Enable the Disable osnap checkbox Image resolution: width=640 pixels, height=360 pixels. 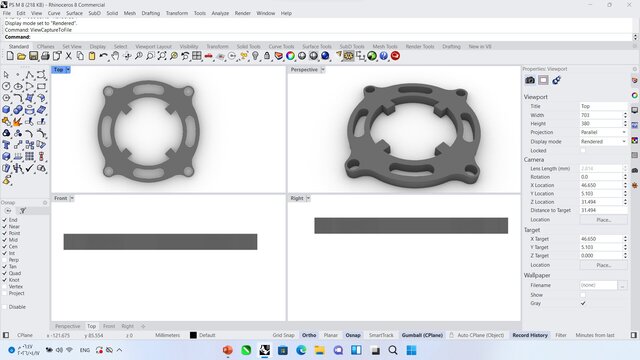5,307
